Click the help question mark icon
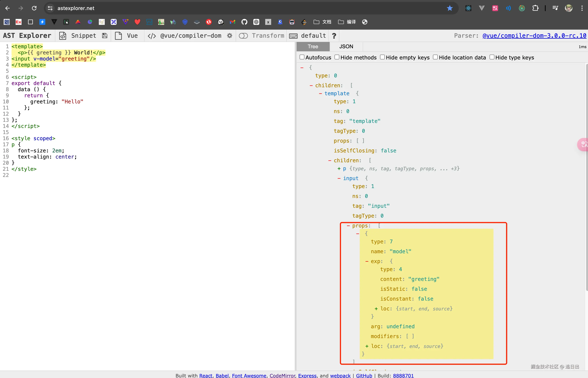 coord(334,36)
